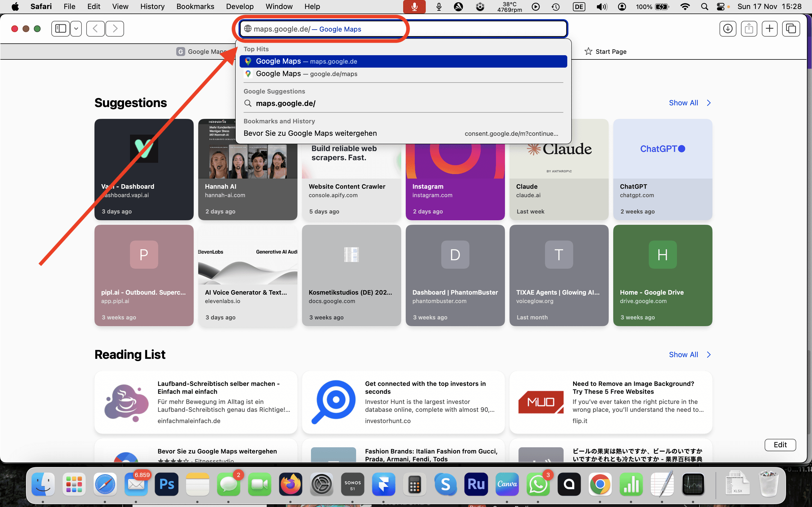Viewport: 812px width, 507px height.
Task: Go forward with the forward arrow
Action: 115,29
